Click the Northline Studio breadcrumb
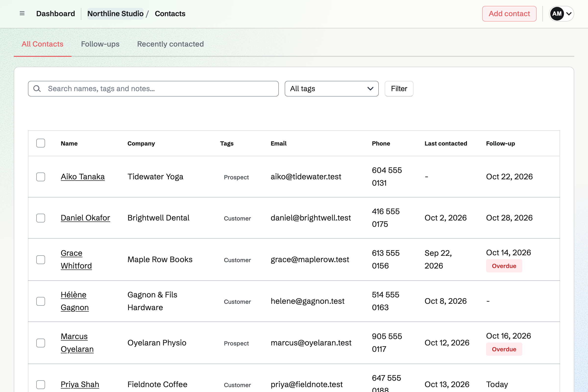 [115, 13]
